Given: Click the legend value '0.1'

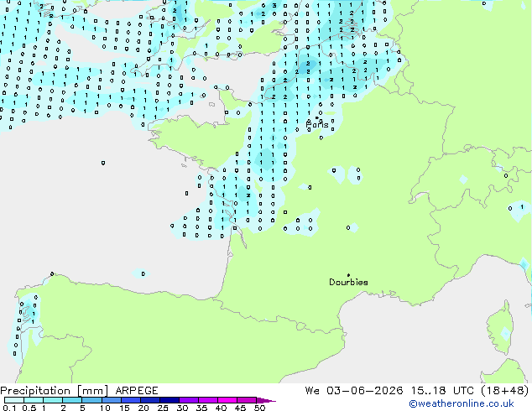Looking at the screenshot, I should [10, 408].
